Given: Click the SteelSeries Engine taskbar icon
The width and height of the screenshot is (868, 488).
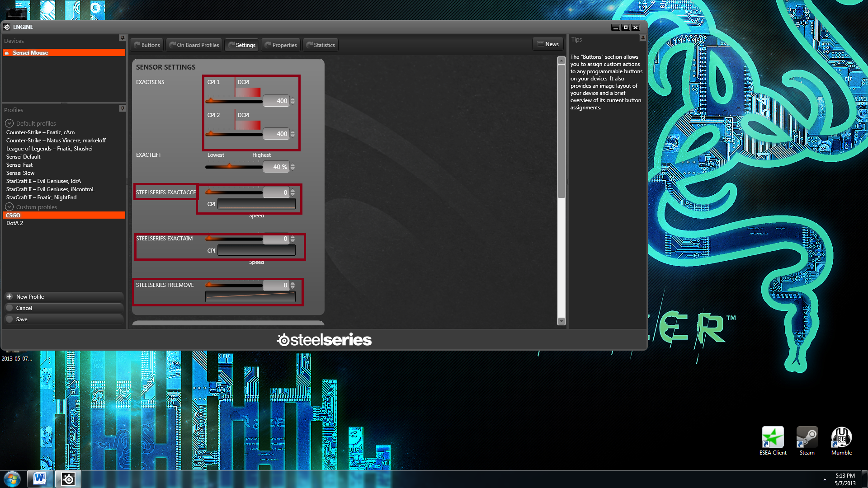Looking at the screenshot, I should [68, 479].
